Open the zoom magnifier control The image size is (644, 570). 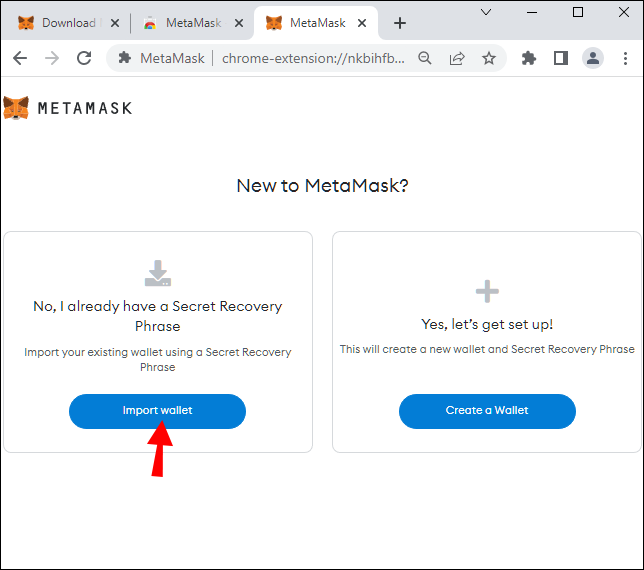425,58
